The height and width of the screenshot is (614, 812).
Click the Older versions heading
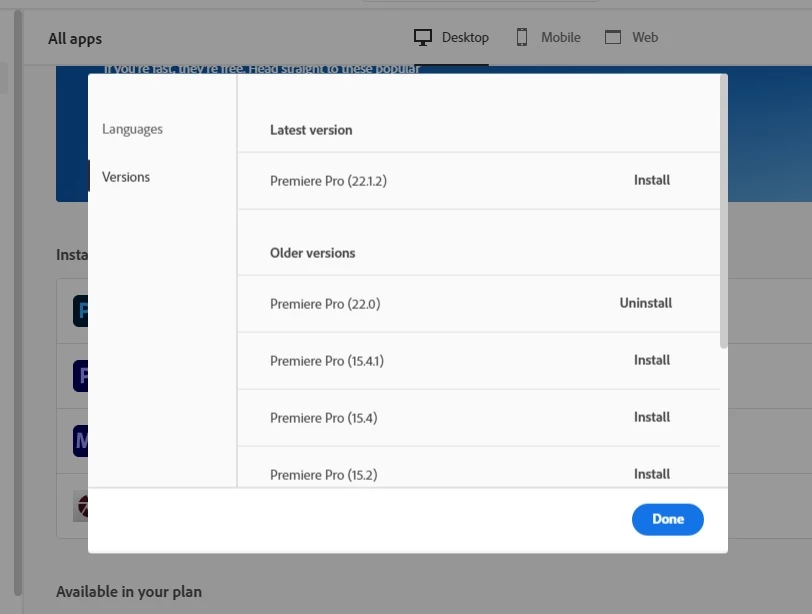tap(313, 253)
